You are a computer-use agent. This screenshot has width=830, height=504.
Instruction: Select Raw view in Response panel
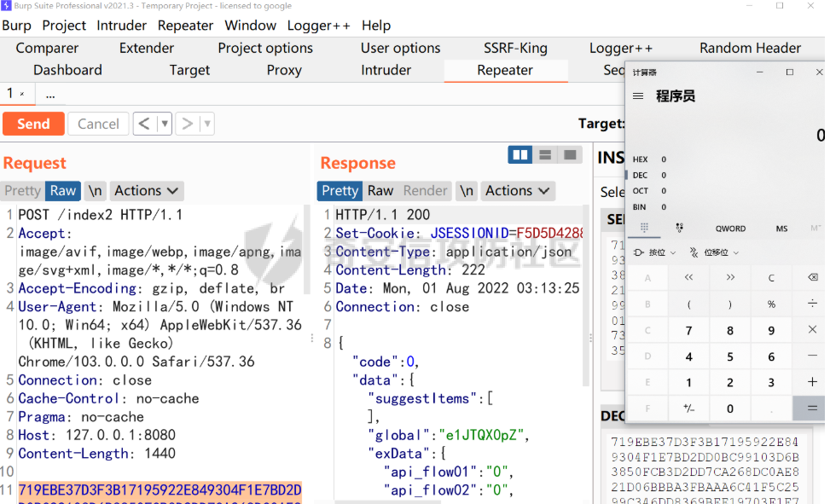380,190
